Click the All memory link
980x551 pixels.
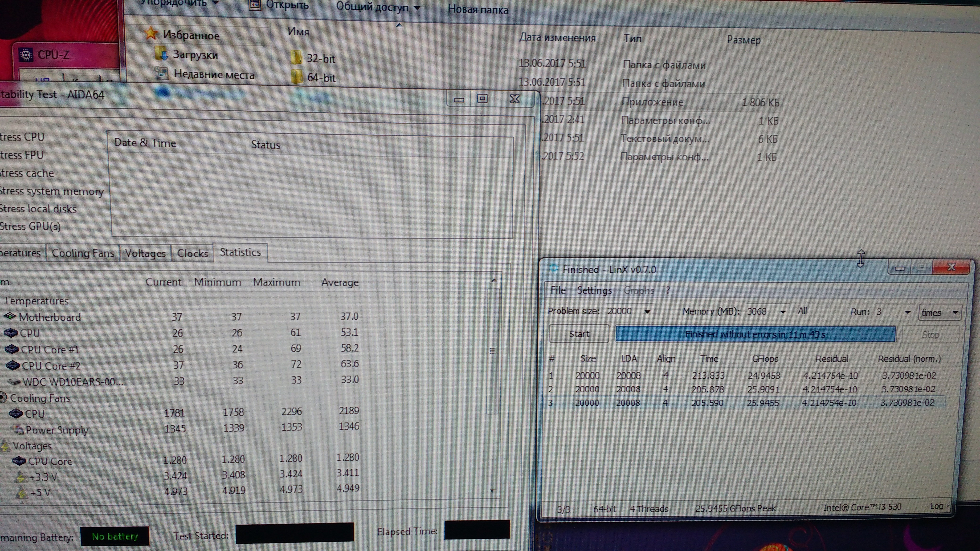point(802,311)
